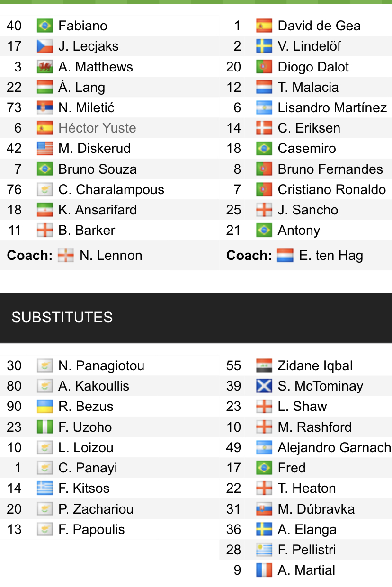392x587 pixels.
Task: Click the Netherlands flag beside coach E. ten Hag
Action: coord(285,256)
